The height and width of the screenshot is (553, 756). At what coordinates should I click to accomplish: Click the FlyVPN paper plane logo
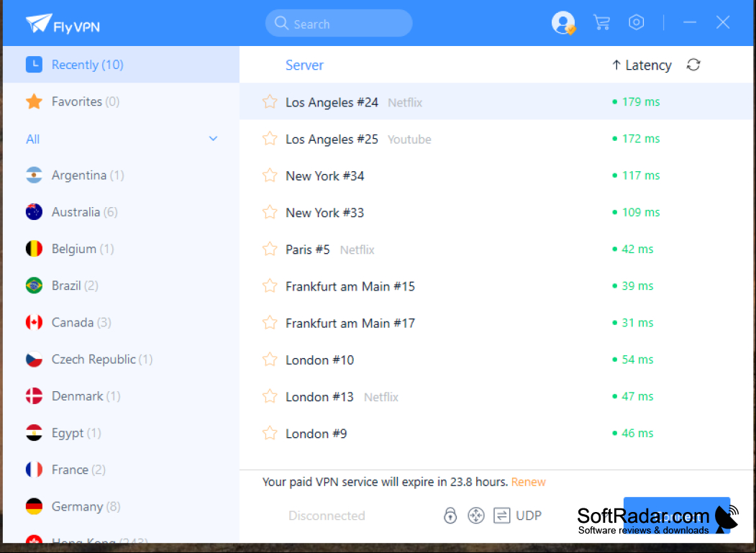pyautogui.click(x=39, y=23)
